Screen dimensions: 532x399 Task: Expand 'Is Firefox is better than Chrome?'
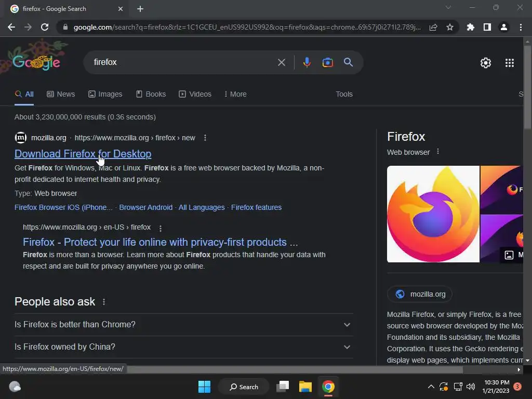click(x=183, y=325)
